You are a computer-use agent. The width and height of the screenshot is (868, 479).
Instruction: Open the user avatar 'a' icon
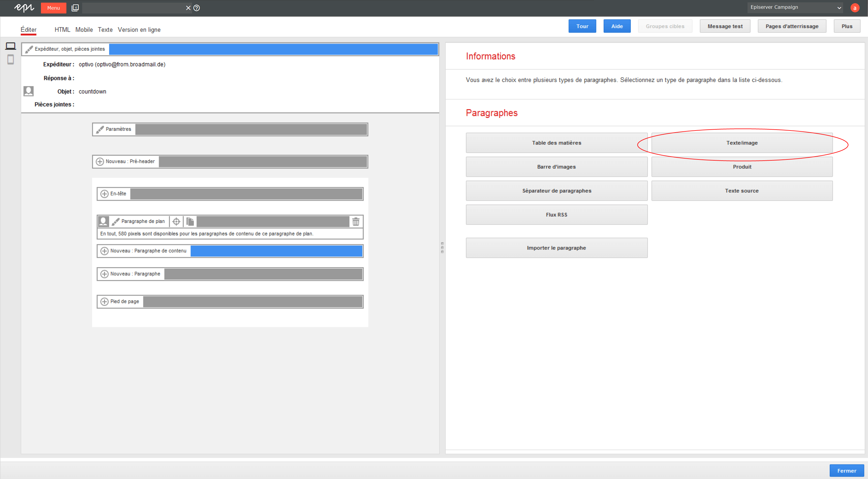[x=855, y=8]
